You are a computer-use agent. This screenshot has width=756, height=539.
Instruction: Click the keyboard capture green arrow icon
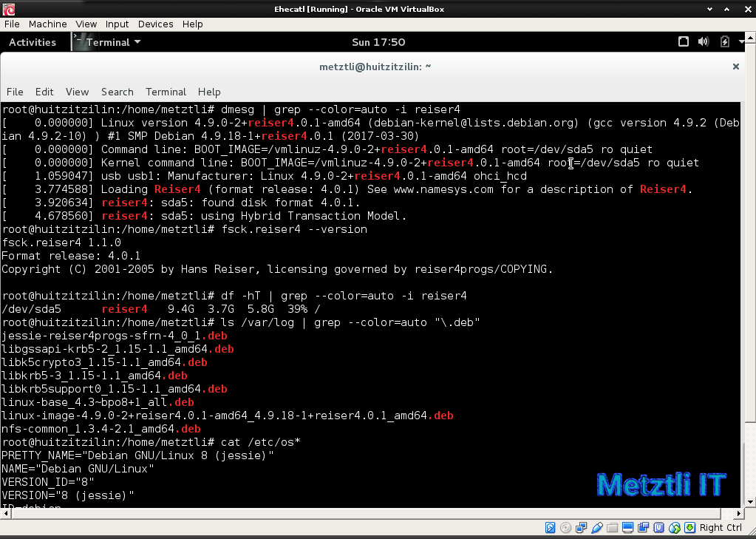690,527
